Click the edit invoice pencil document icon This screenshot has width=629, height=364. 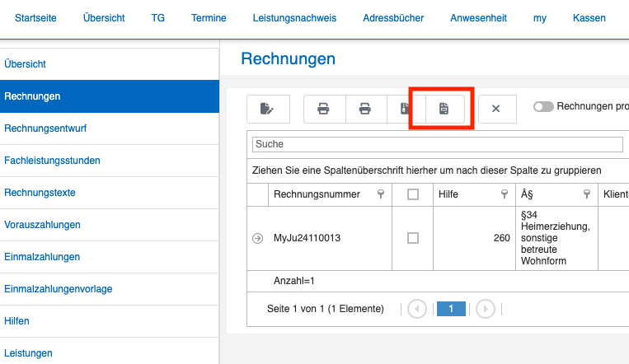pos(266,109)
